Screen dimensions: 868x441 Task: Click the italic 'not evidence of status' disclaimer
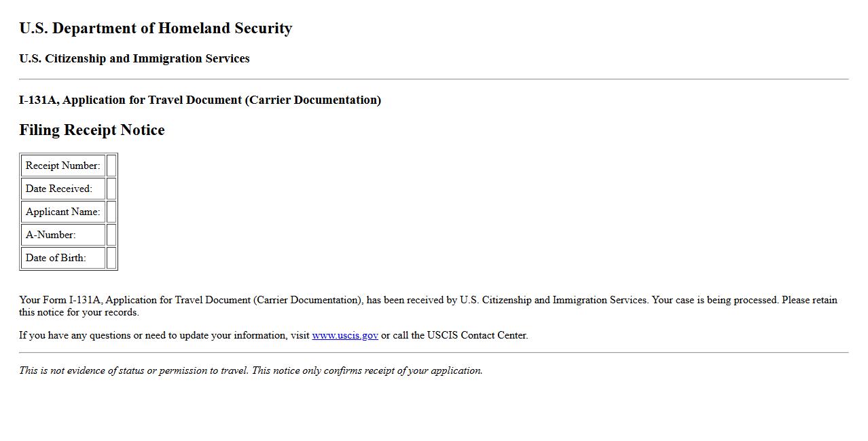(x=251, y=370)
